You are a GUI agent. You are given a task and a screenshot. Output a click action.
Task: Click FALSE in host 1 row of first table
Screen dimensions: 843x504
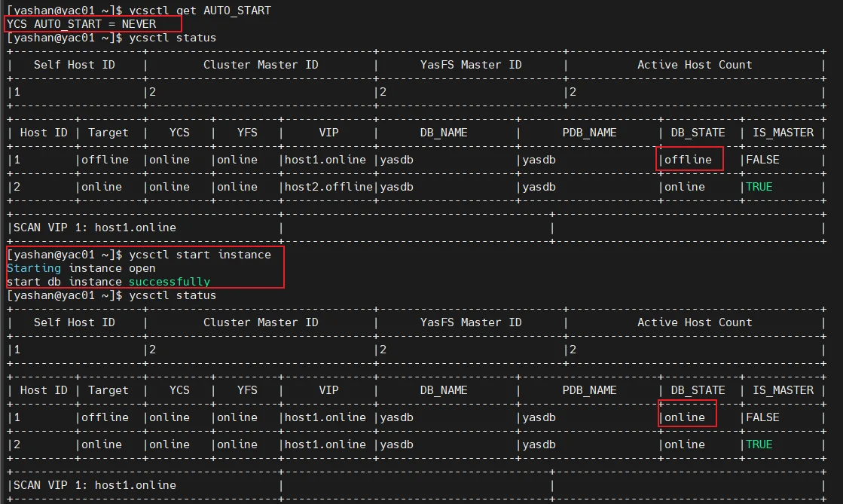click(x=762, y=160)
